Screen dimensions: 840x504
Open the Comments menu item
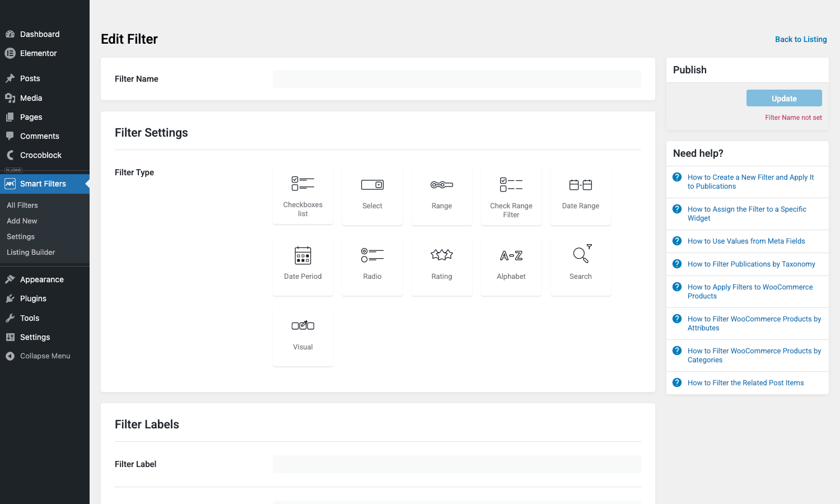[x=45, y=136]
